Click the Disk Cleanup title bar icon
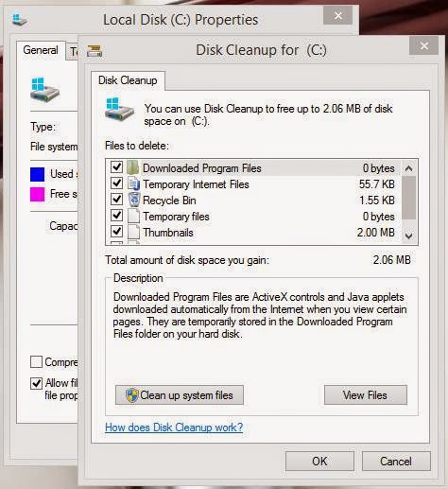 point(95,50)
